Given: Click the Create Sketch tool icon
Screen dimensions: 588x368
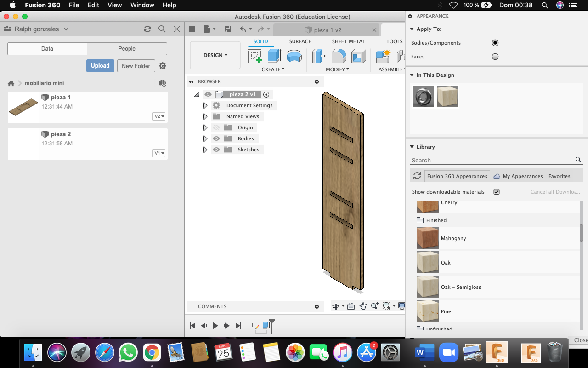Looking at the screenshot, I should (x=254, y=56).
